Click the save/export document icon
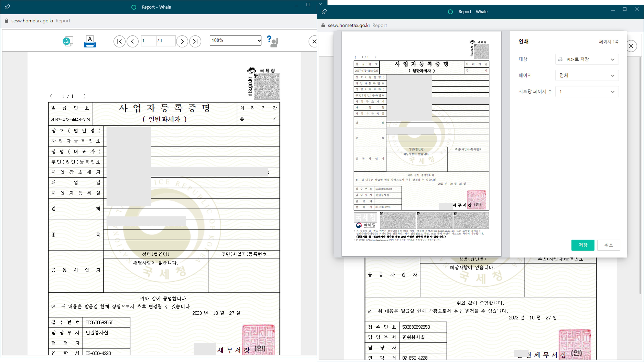 [67, 41]
